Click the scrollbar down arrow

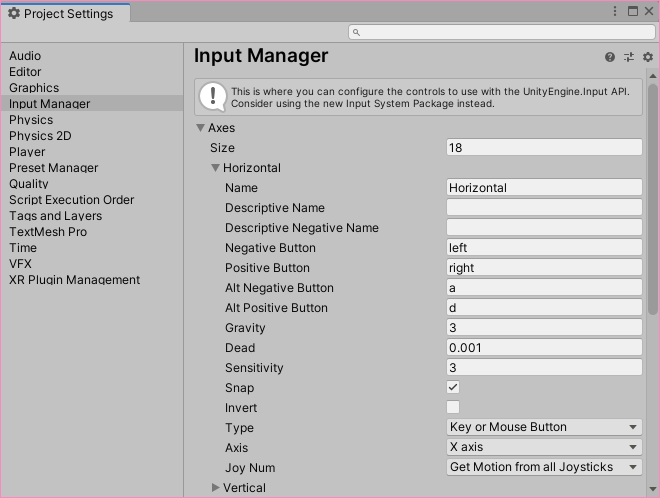(x=653, y=489)
